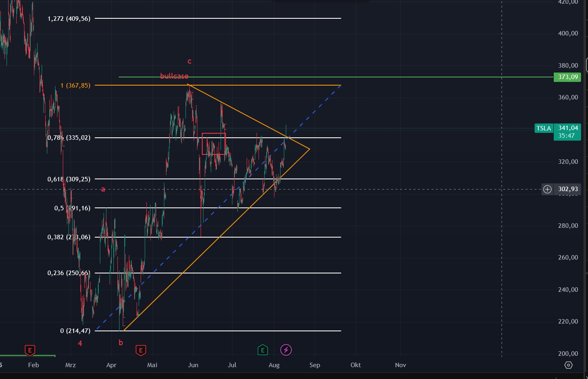Click the green 373,09 price label

(x=568, y=77)
